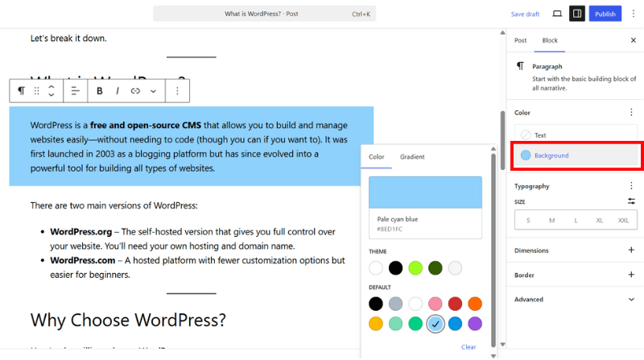Click Clear in the color picker
The image size is (644, 360).
tap(469, 347)
